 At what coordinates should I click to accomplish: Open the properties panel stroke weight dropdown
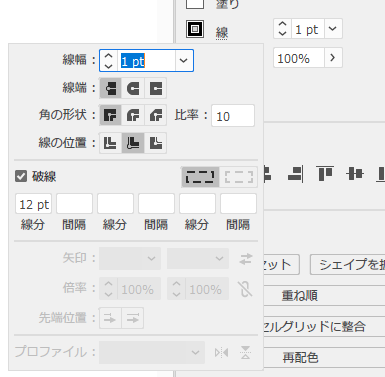coord(333,29)
